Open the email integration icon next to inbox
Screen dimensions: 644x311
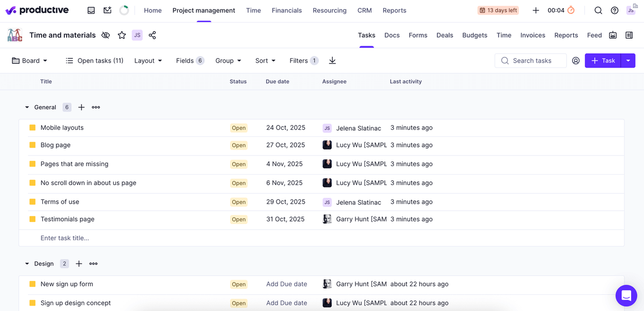coord(107,10)
